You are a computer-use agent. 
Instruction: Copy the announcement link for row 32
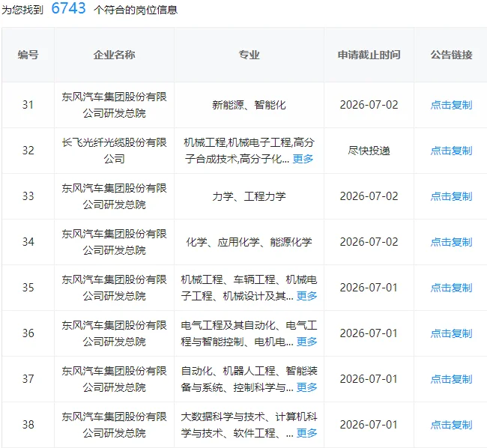point(451,151)
